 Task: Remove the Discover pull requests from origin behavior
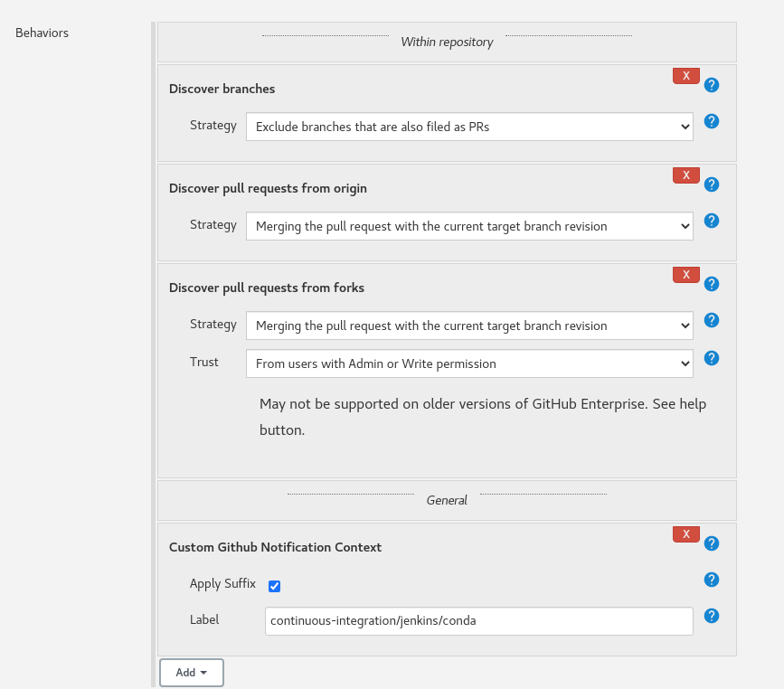click(x=685, y=175)
